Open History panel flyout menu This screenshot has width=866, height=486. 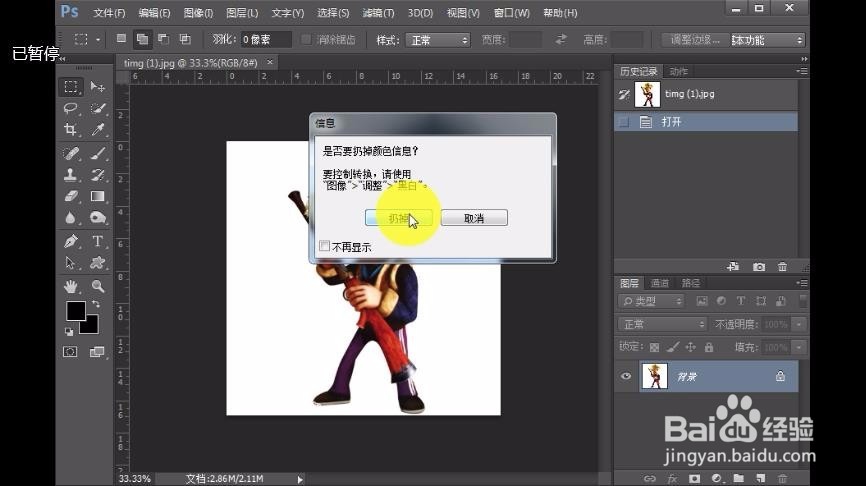tap(802, 71)
